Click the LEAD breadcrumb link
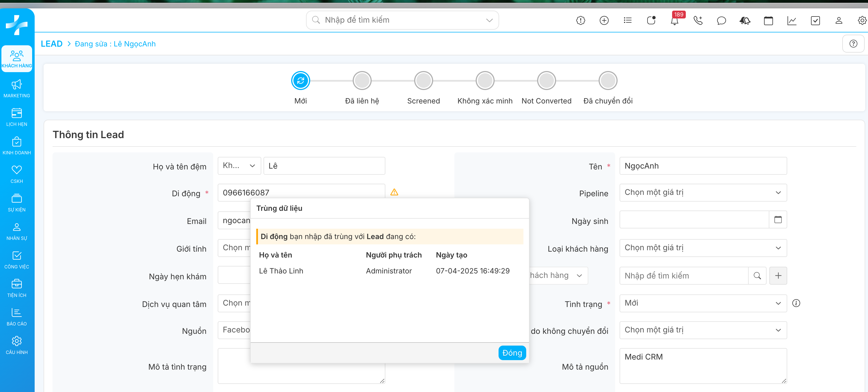The image size is (868, 392). pos(51,44)
